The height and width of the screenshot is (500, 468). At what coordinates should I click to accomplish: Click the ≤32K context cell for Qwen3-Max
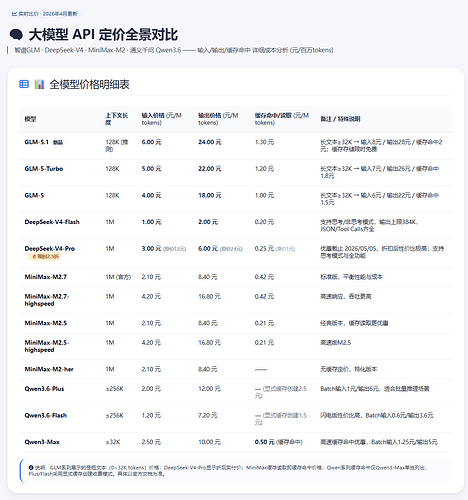[x=113, y=442]
